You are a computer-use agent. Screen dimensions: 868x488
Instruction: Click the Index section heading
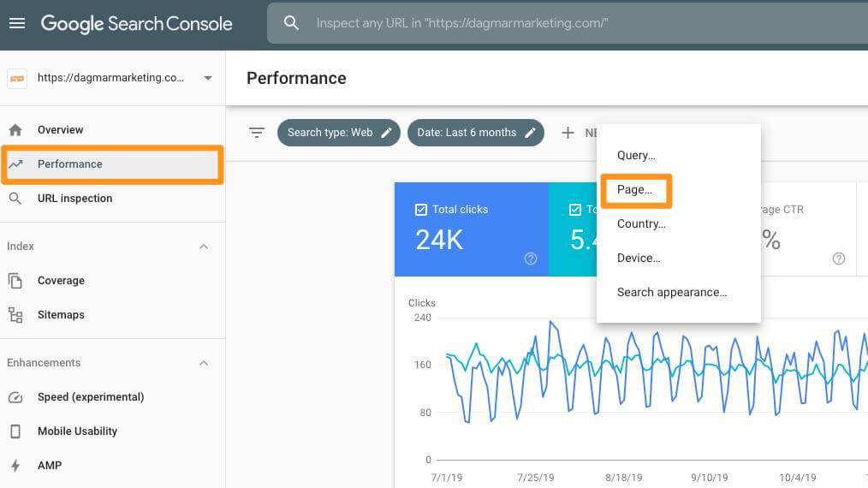(21, 247)
